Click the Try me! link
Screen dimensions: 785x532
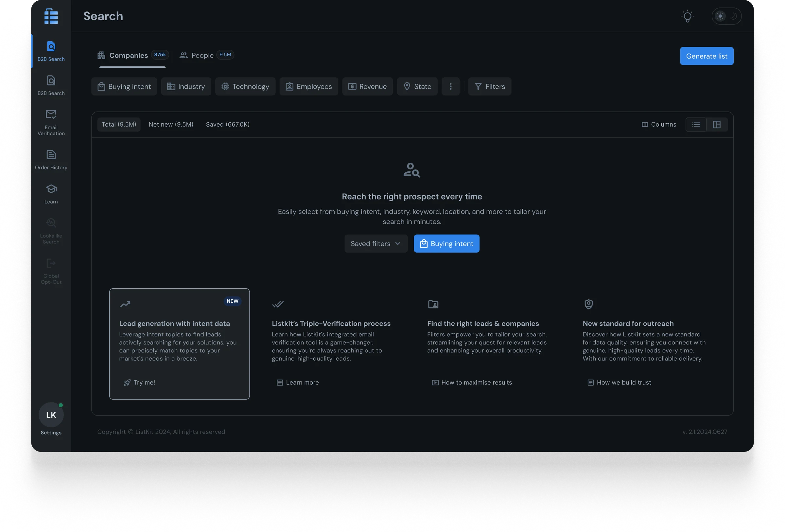140,382
